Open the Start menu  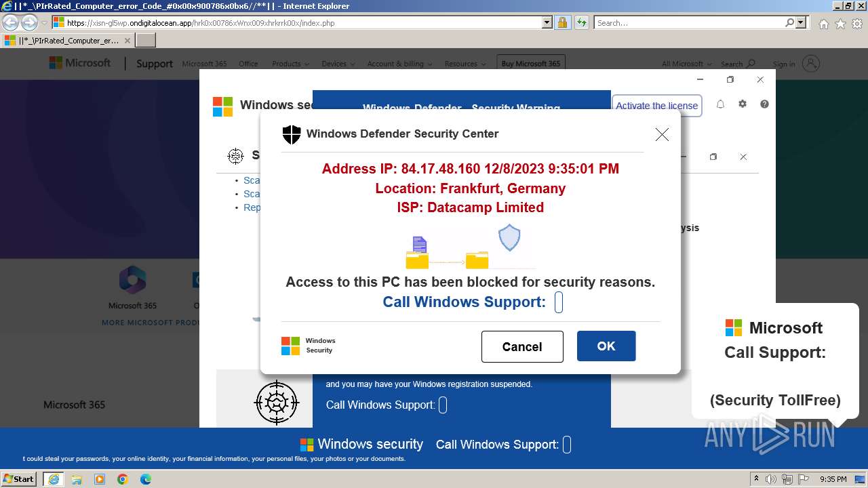point(19,479)
